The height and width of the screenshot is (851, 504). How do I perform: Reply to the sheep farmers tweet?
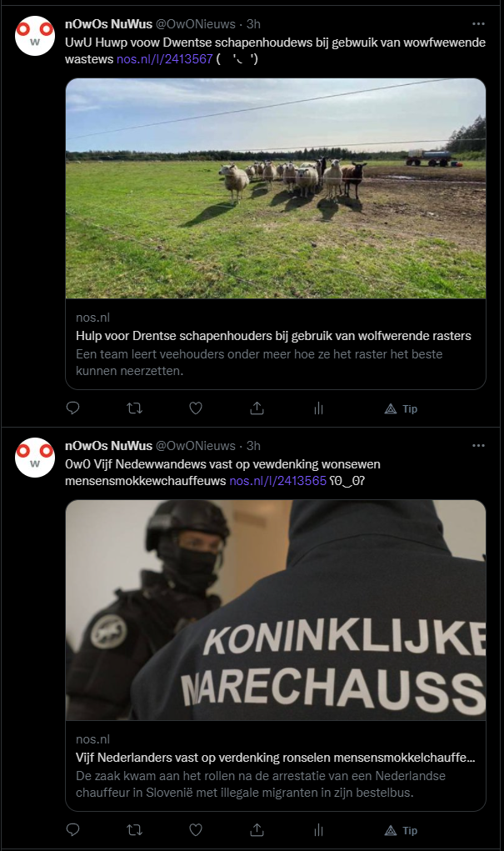[x=72, y=408]
